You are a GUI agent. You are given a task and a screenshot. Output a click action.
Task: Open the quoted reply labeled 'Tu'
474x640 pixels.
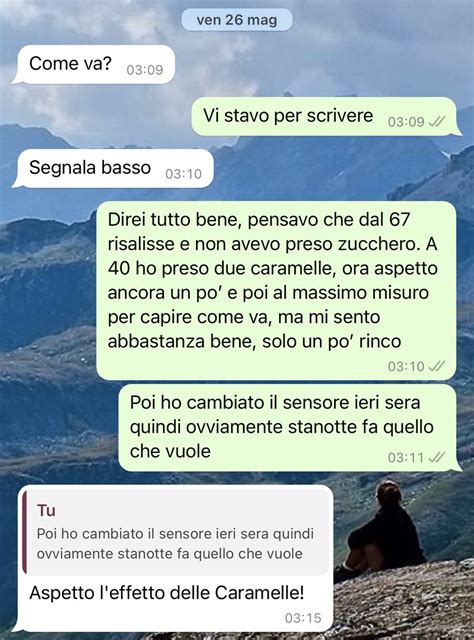pos(176,532)
